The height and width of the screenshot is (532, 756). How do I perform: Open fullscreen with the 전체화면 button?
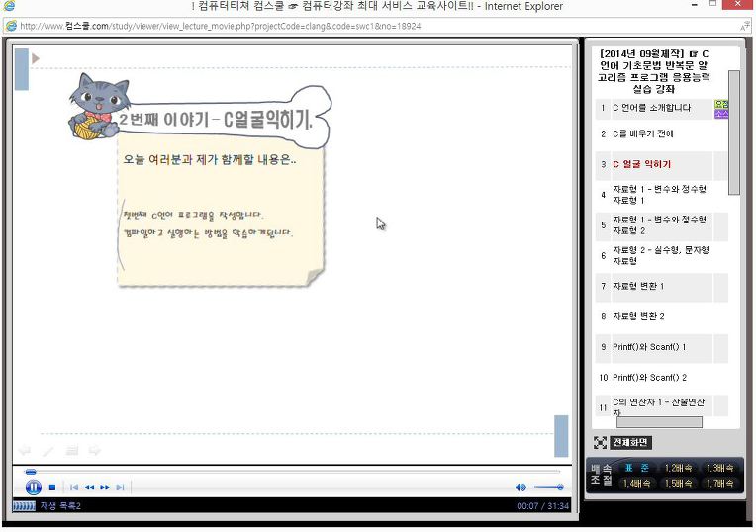630,442
